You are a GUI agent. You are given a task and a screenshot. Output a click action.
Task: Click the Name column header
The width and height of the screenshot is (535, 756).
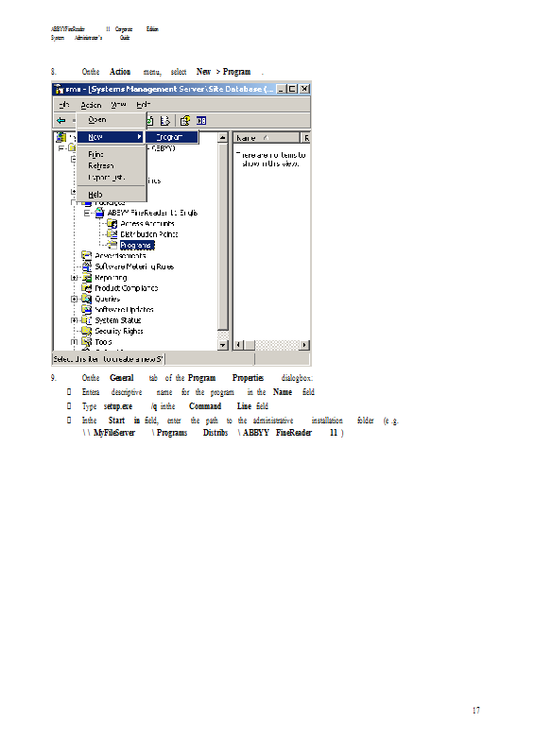pyautogui.click(x=267, y=138)
